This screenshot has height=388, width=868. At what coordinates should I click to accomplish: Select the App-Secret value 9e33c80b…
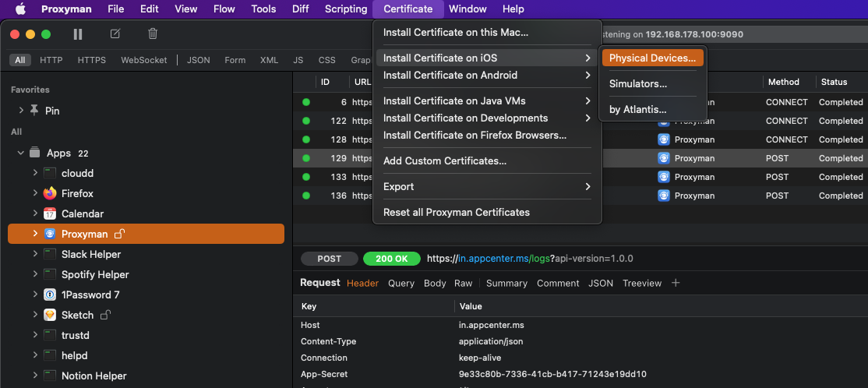(552, 374)
